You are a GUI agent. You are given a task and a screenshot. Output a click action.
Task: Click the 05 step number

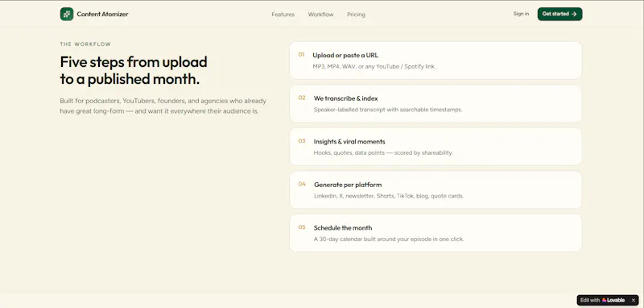tap(302, 227)
